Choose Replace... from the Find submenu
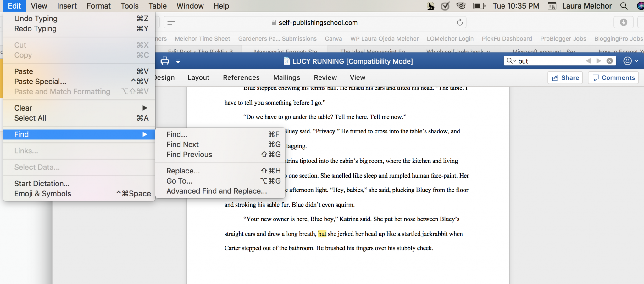The width and height of the screenshot is (644, 284). tap(183, 171)
